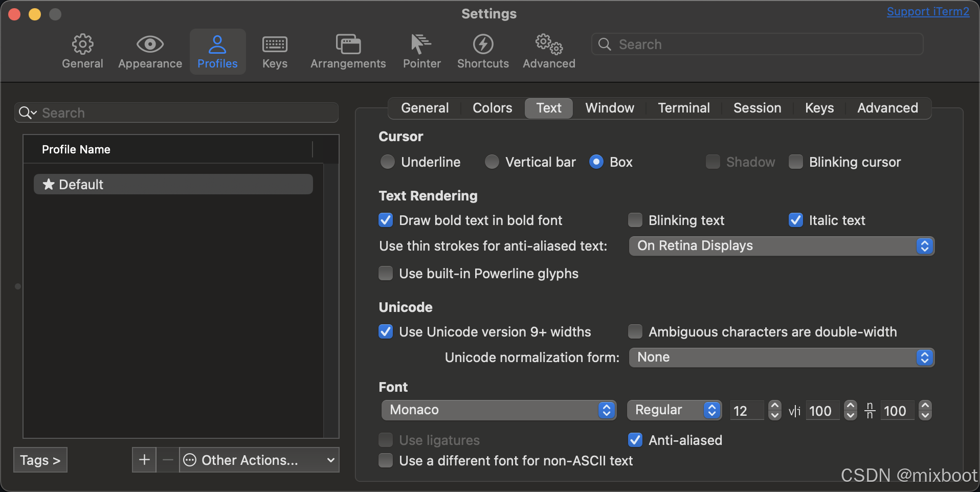Click the Tags > button
This screenshot has width=980, height=492.
click(x=40, y=460)
